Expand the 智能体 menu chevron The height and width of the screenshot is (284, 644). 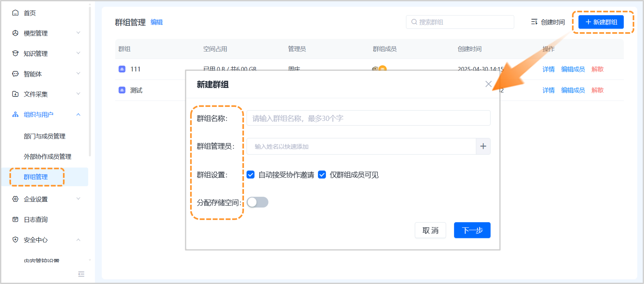point(78,73)
